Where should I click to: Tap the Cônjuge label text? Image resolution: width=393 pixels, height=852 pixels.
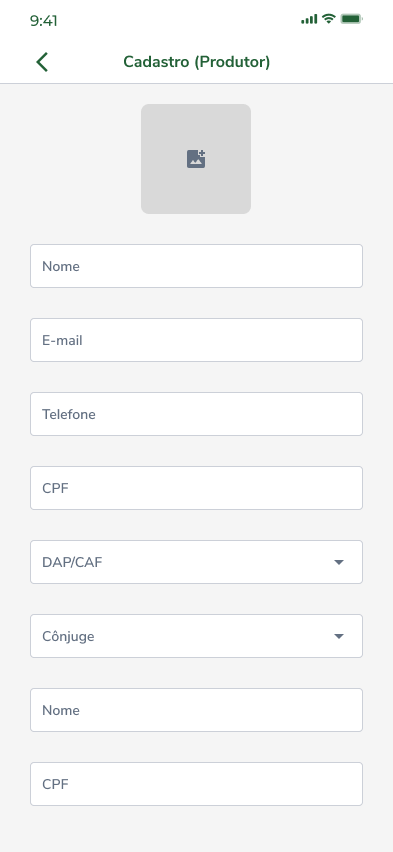pos(68,636)
